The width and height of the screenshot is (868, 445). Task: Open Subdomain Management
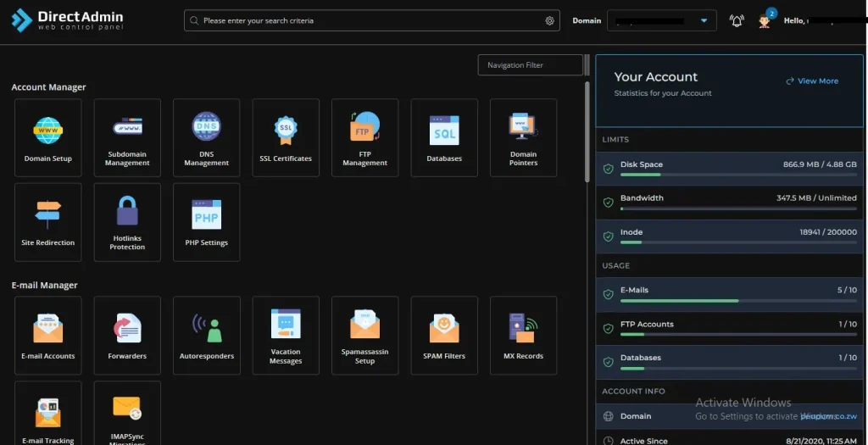(127, 138)
